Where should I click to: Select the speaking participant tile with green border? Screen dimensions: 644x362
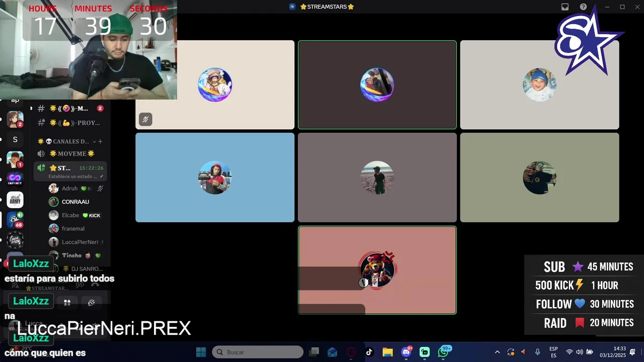[x=377, y=85]
